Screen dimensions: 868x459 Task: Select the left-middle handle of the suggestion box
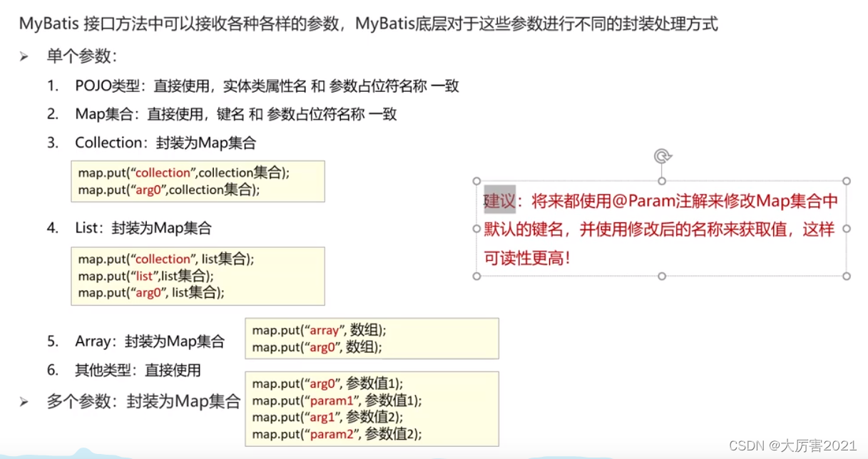(476, 228)
